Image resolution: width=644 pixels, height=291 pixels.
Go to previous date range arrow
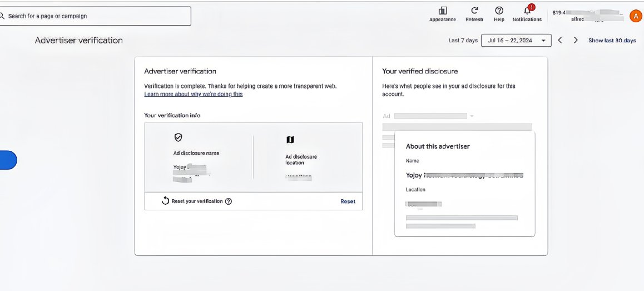(x=560, y=40)
